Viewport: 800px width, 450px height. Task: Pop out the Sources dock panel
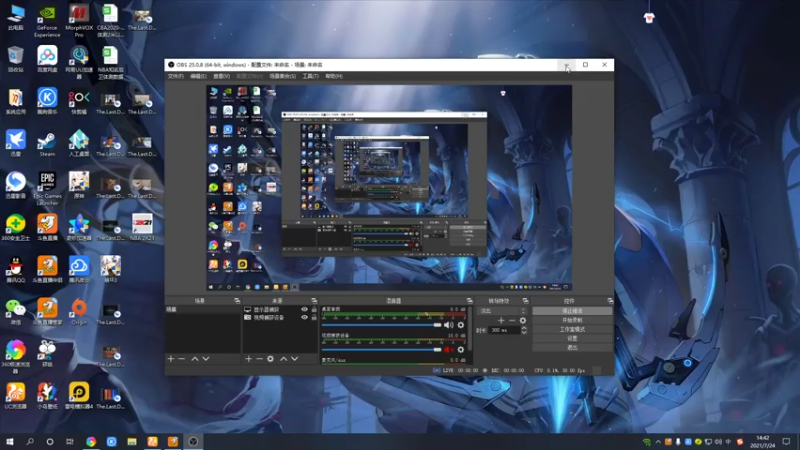(x=314, y=301)
